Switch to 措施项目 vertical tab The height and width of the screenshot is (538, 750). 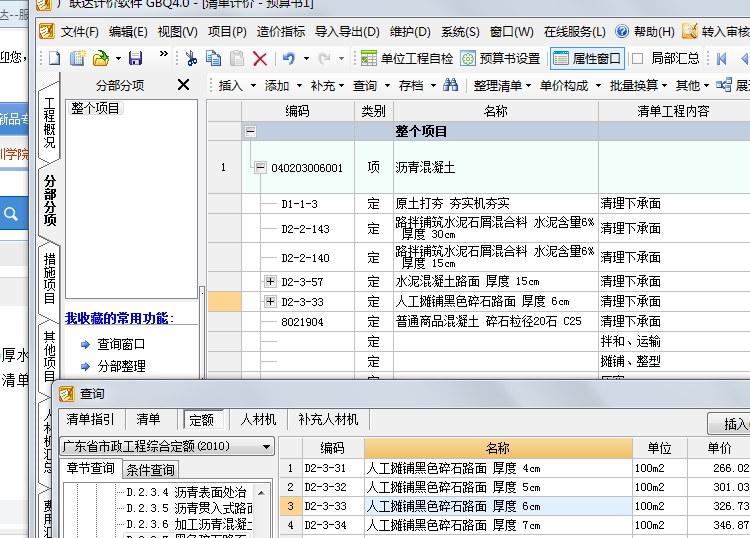pyautogui.click(x=50, y=278)
